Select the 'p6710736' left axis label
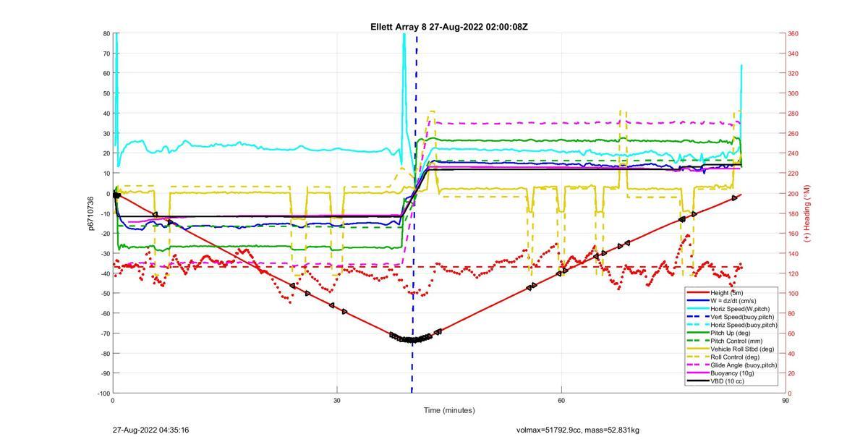 [92, 213]
